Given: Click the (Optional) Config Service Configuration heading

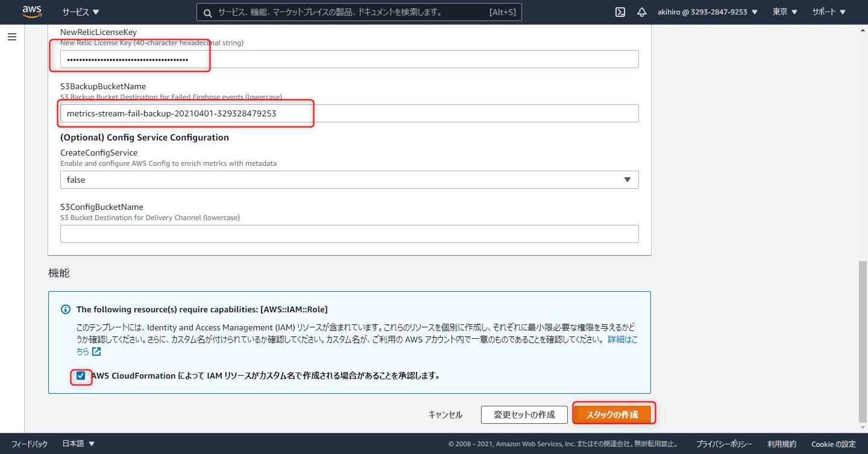Looking at the screenshot, I should point(145,137).
